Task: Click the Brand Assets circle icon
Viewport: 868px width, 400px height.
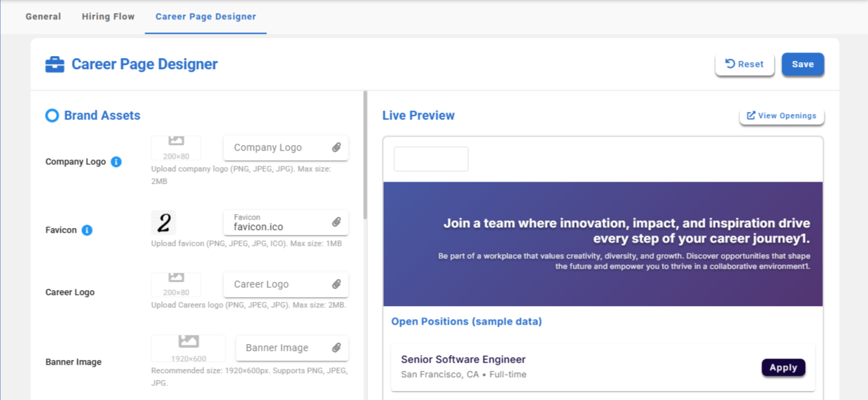Action: (52, 115)
